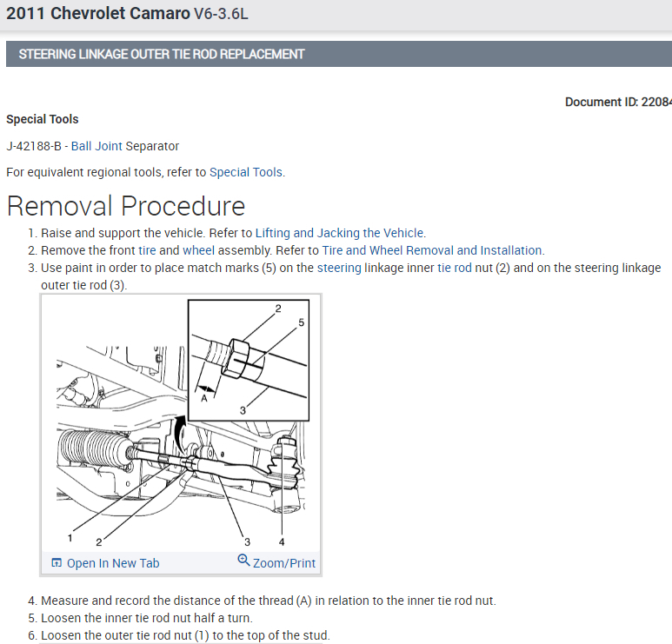
Task: Open the Ball Joint link
Action: [x=96, y=146]
